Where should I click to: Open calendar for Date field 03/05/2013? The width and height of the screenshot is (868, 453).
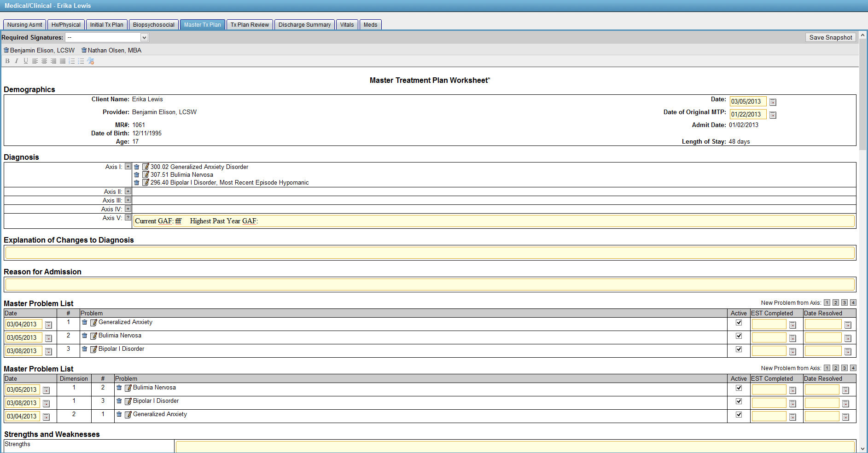773,102
